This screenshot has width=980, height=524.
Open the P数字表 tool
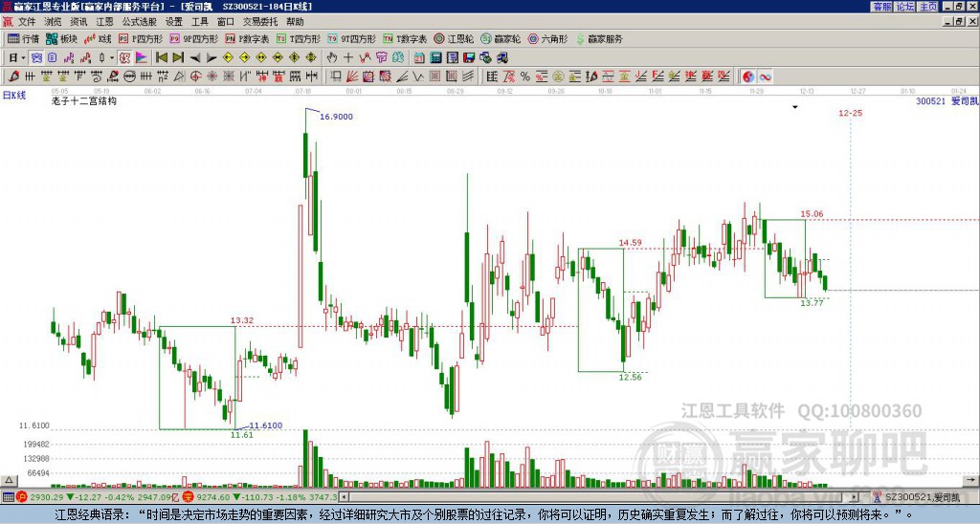click(x=247, y=38)
